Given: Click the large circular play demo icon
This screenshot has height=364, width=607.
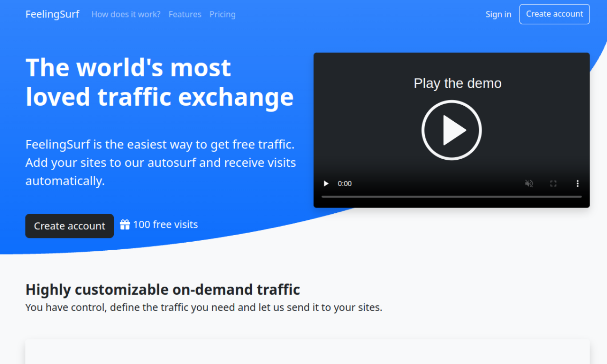Looking at the screenshot, I should tap(451, 130).
